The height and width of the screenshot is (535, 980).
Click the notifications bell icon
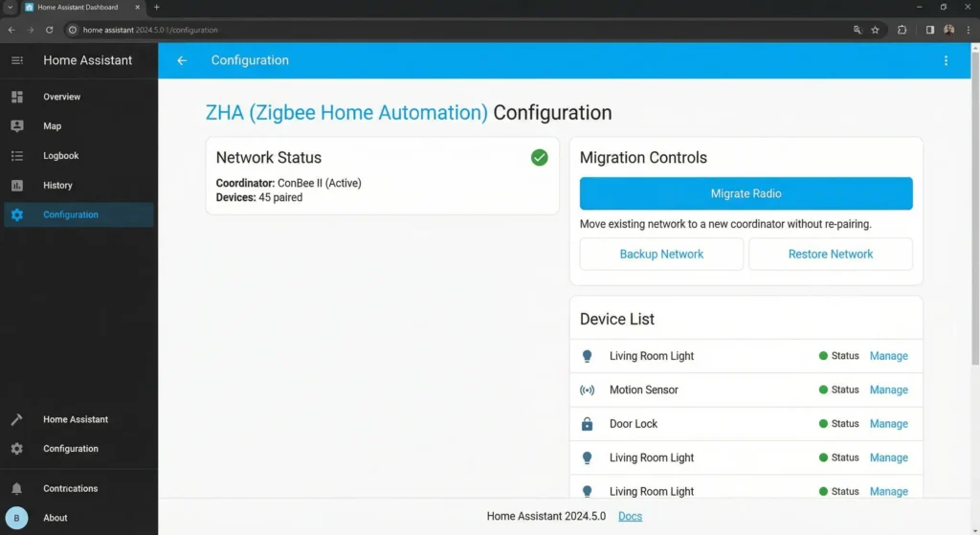(17, 489)
